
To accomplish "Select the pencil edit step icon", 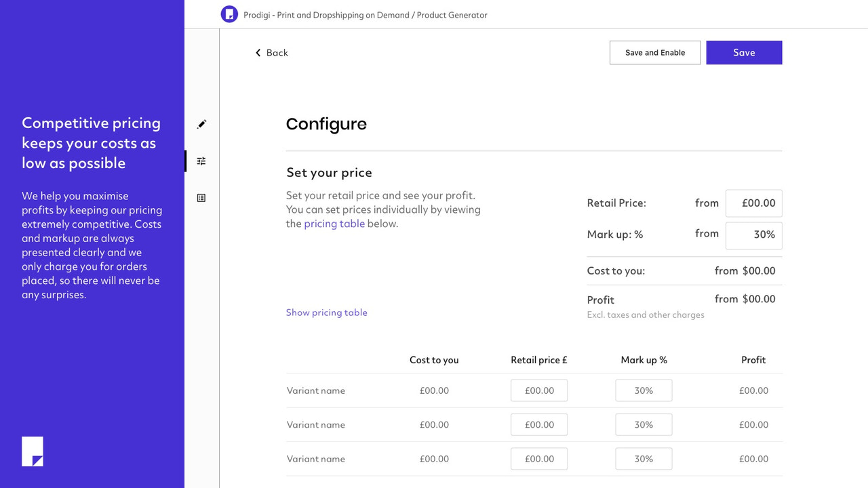I will [201, 124].
